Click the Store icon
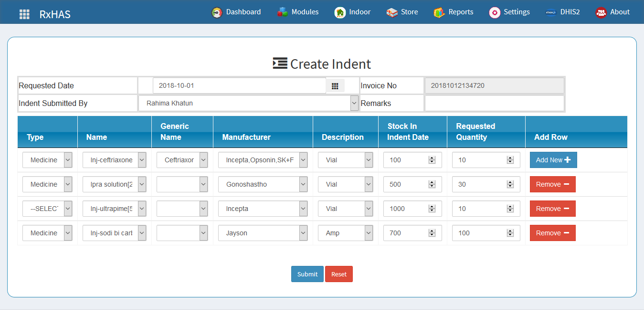This screenshot has width=644, height=316. click(392, 12)
